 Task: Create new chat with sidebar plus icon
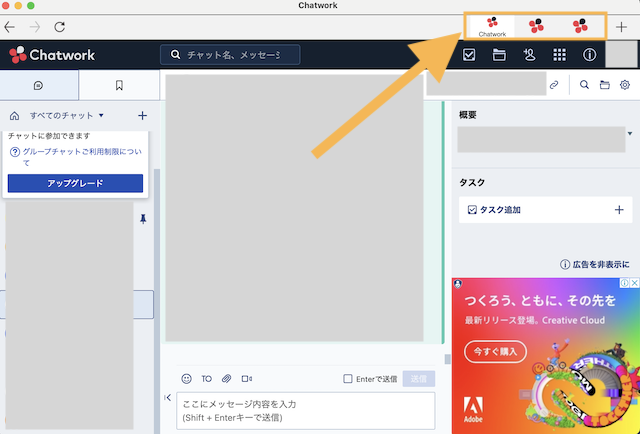click(x=142, y=116)
